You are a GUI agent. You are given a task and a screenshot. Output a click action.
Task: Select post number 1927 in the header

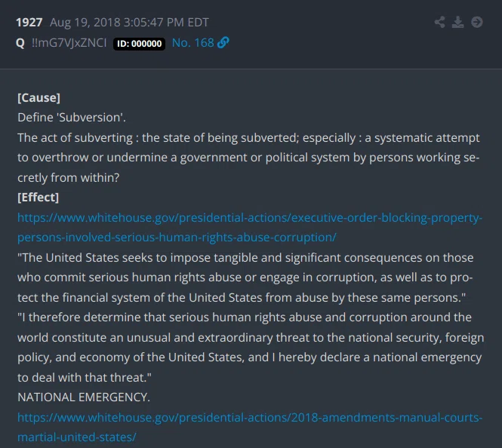[x=29, y=23]
